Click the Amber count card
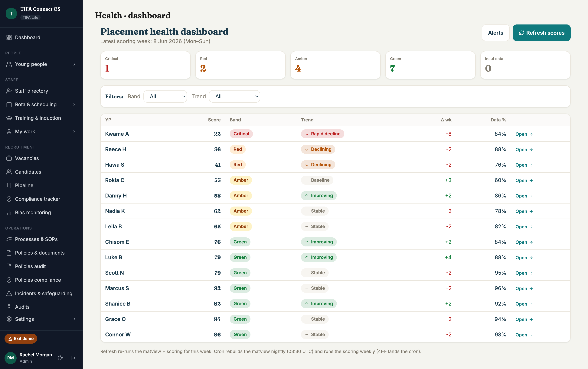Screen dimensions: 588x369 pyautogui.click(x=335, y=65)
